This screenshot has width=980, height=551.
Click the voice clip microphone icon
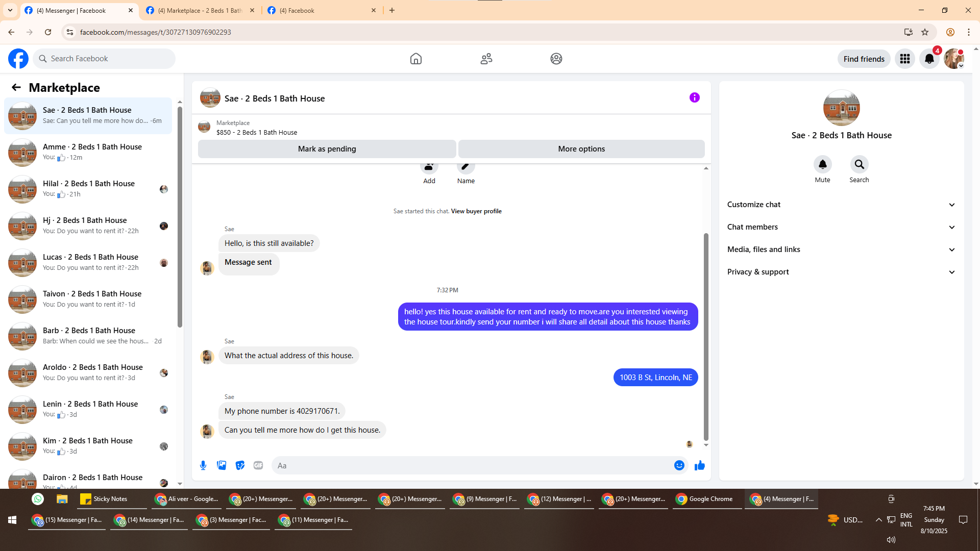click(x=203, y=465)
